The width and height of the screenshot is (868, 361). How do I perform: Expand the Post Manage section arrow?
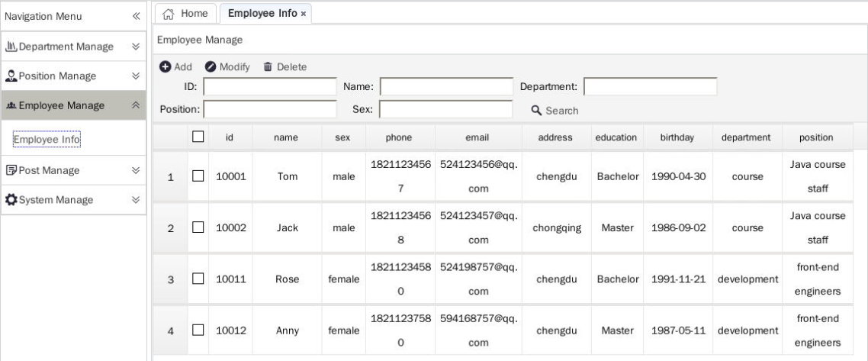point(136,170)
